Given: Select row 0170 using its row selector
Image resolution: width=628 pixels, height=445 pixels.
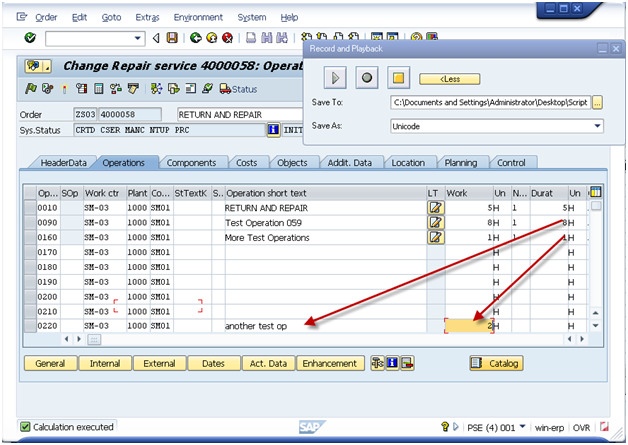Looking at the screenshot, I should click(x=30, y=252).
